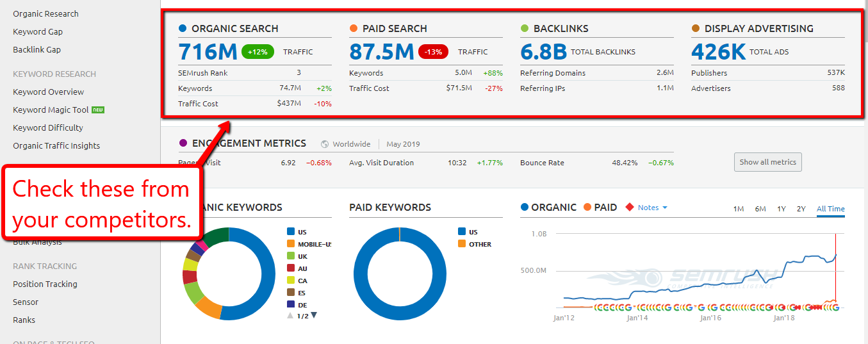
Task: Open Keyword Overview in sidebar
Action: 49,92
